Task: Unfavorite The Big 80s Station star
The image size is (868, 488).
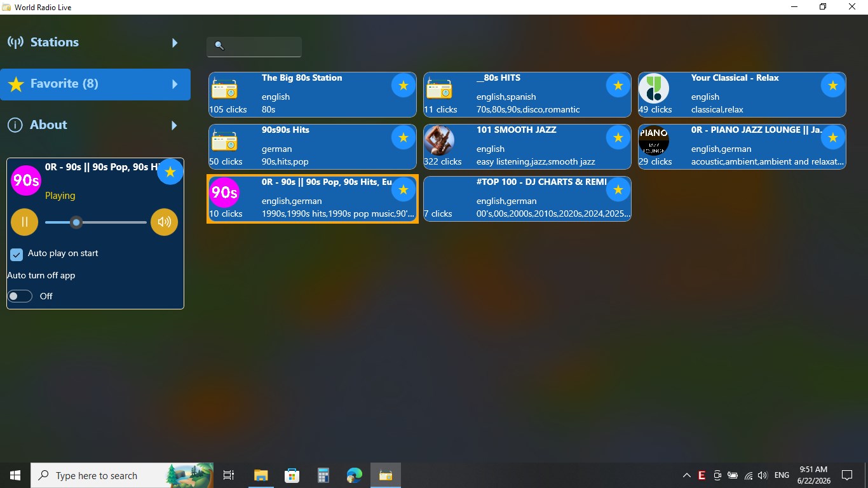Action: 403,85
